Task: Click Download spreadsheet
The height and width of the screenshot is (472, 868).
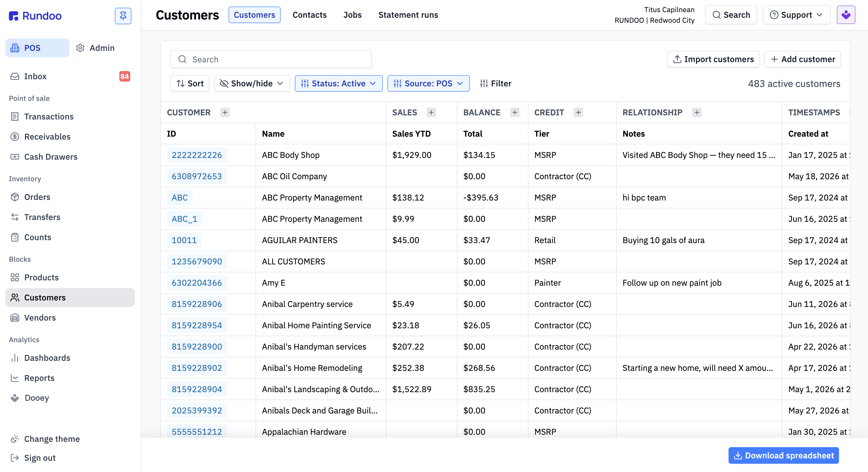Action: click(783, 455)
